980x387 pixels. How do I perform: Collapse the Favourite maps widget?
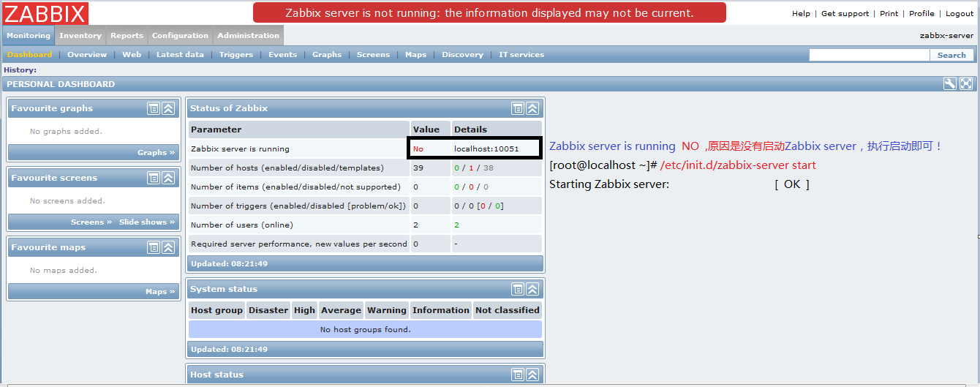pyautogui.click(x=168, y=247)
